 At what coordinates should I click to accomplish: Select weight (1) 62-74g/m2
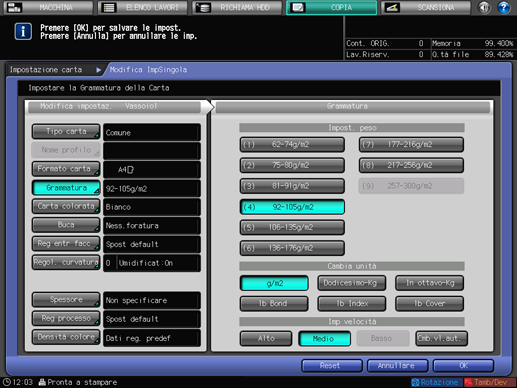292,145
